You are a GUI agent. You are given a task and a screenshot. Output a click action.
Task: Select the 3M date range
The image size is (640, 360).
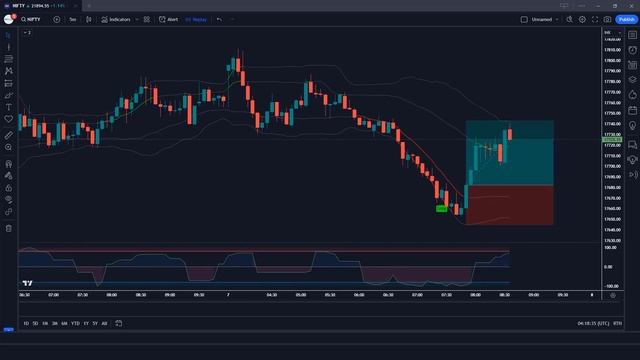[x=54, y=323]
